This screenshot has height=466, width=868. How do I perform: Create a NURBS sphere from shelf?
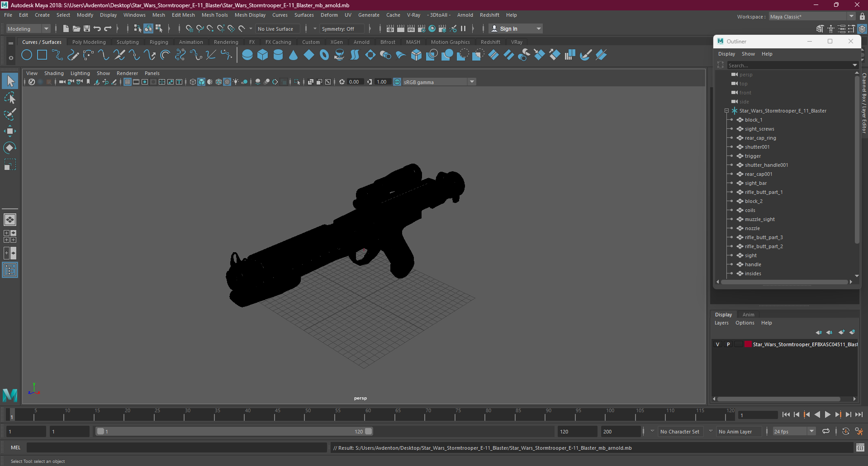(x=247, y=55)
